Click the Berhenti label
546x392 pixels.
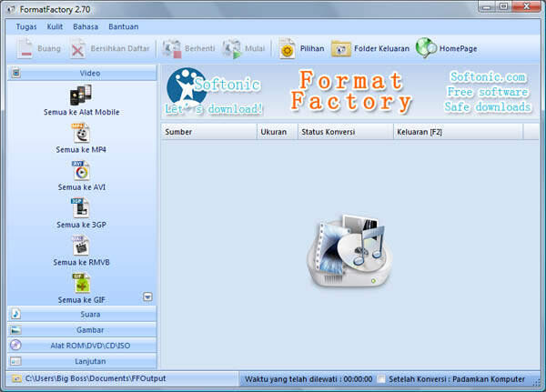point(200,48)
